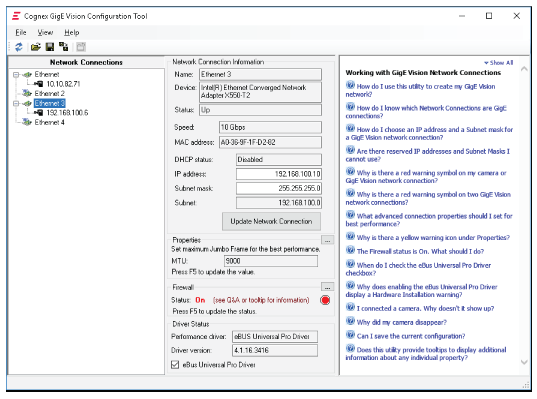537x399 pixels.
Task: Click the Save configuration floppy icon
Action: click(50, 47)
